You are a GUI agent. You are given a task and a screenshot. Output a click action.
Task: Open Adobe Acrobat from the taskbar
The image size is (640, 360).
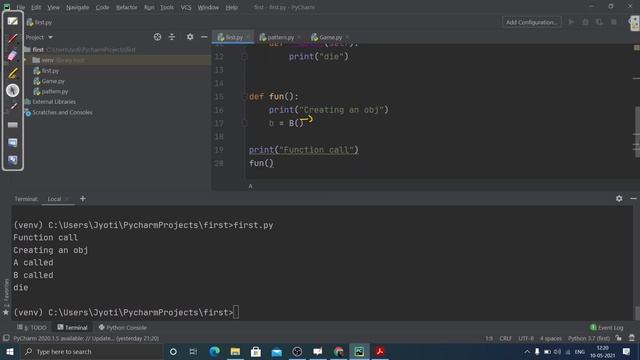pos(380,351)
